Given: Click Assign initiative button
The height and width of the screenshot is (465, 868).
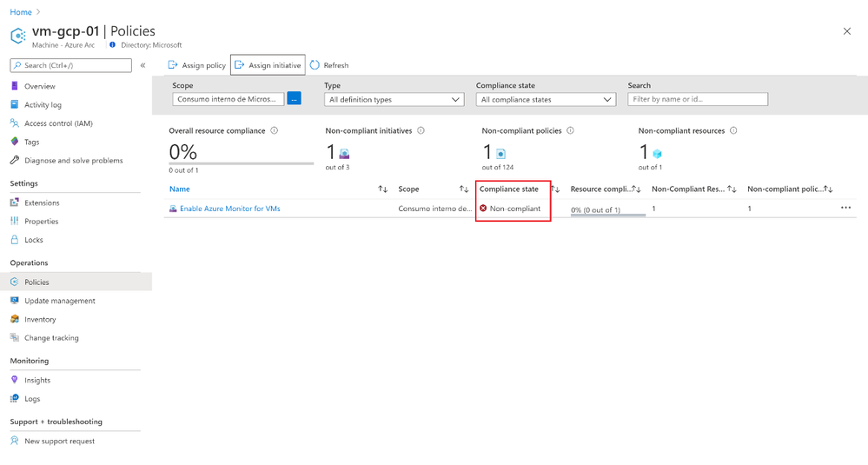Looking at the screenshot, I should [268, 65].
